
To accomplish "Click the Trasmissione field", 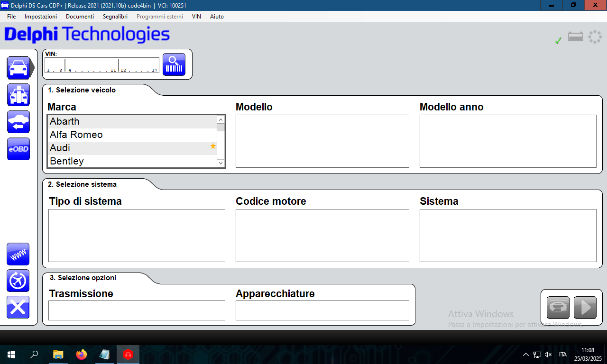I will [x=137, y=310].
